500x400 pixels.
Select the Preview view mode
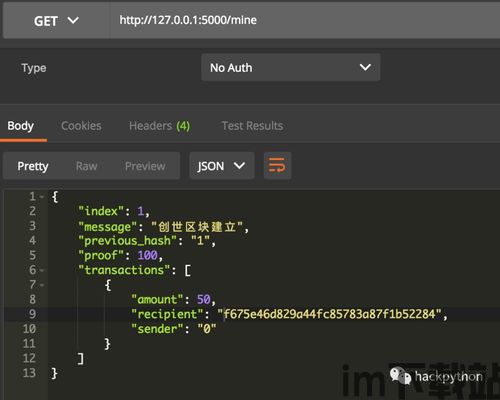tap(145, 166)
